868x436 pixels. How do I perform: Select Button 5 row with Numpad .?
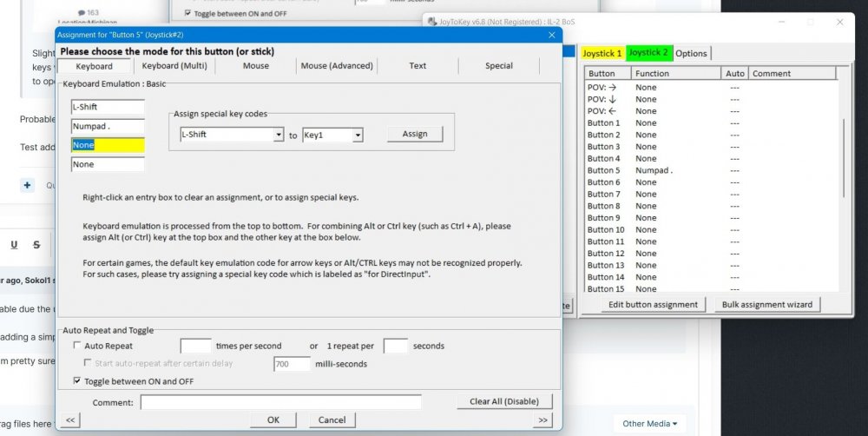tap(710, 170)
